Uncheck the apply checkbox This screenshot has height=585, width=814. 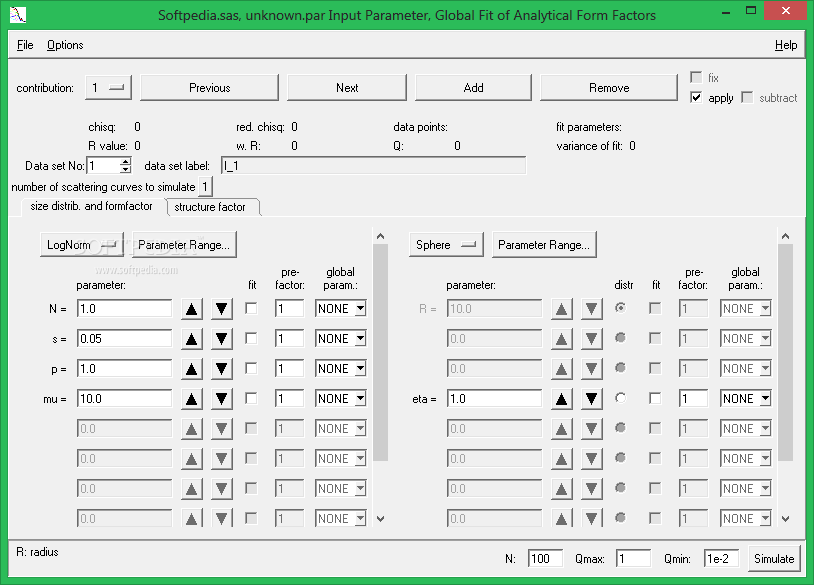[696, 97]
